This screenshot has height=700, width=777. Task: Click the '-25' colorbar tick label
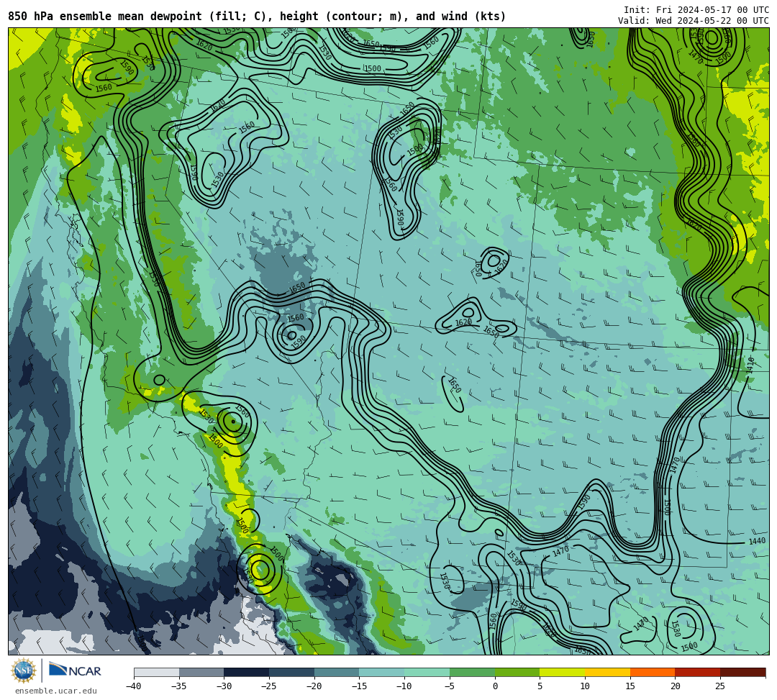click(x=269, y=686)
